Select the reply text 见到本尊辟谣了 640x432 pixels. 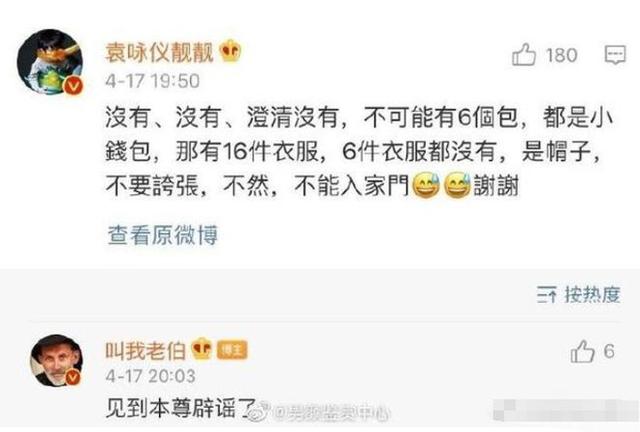tap(181, 408)
